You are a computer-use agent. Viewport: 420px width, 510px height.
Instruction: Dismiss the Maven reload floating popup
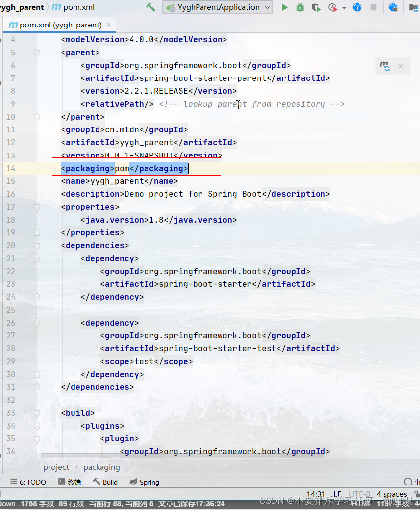401,66
